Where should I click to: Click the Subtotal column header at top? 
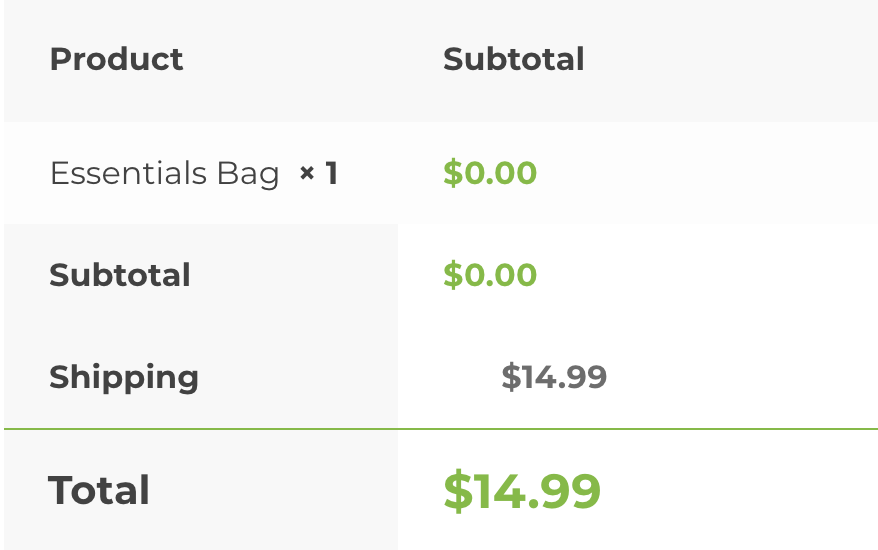(x=513, y=59)
